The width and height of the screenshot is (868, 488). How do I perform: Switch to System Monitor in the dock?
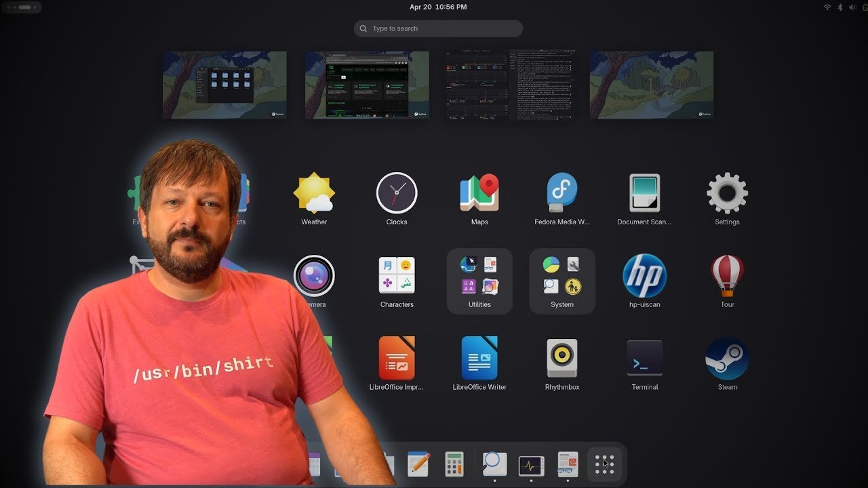click(531, 466)
